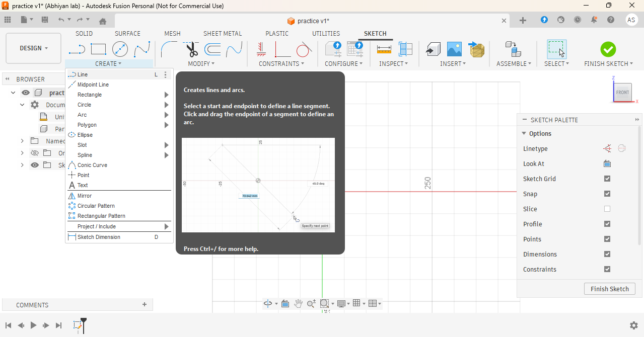Select the Offset tool icon

[x=212, y=49]
